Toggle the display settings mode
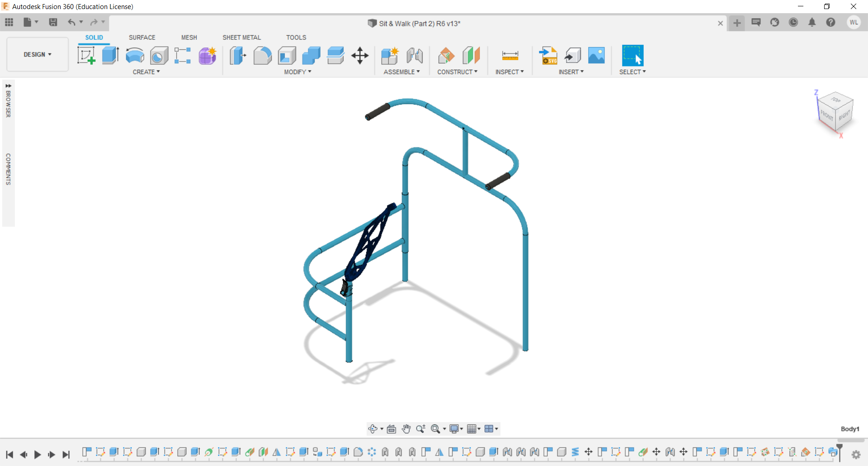Screen dimensions: 868x466 pos(455,429)
